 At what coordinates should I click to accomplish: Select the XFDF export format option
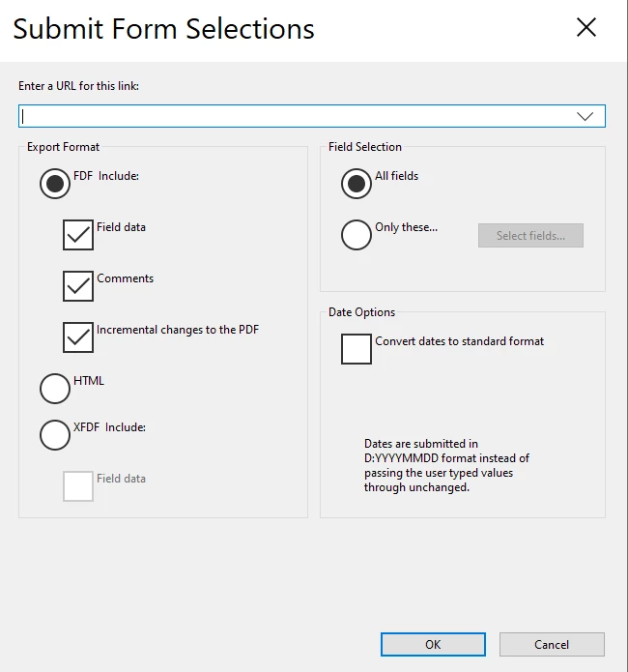coord(55,434)
